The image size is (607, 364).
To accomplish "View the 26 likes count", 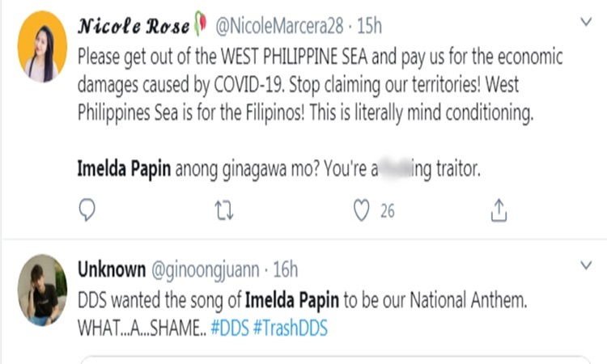I will point(387,211).
